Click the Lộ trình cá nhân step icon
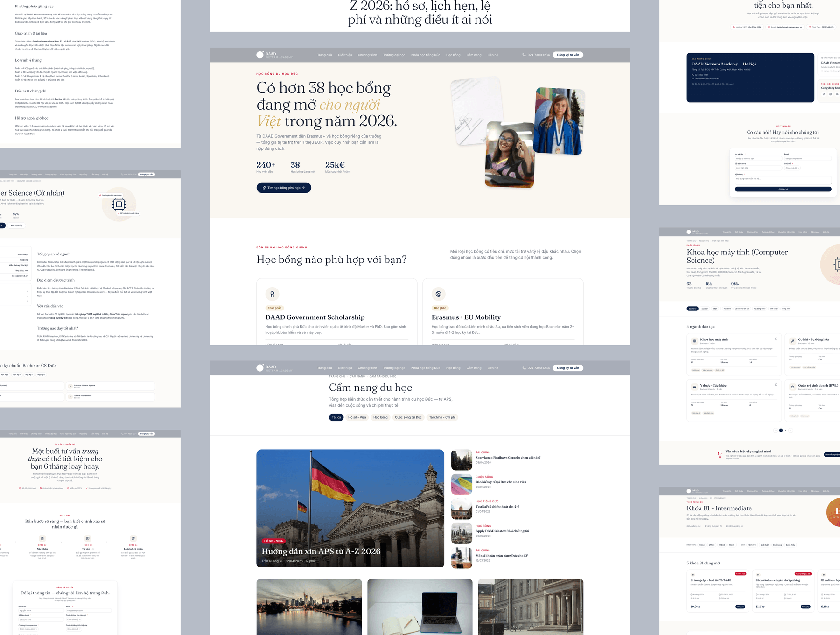Image resolution: width=840 pixels, height=635 pixels. point(133,538)
